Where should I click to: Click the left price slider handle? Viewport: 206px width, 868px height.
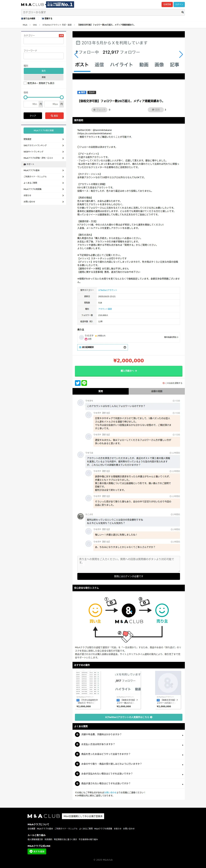[x=26, y=97]
